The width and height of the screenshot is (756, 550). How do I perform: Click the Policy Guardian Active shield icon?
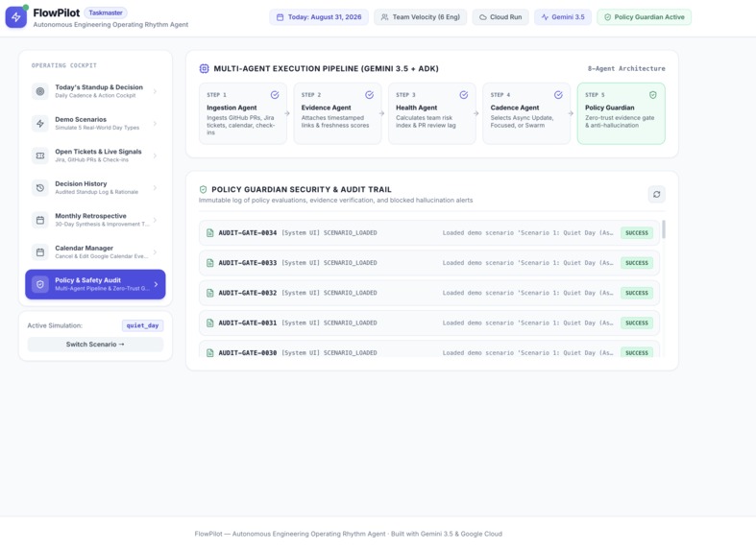[x=607, y=17]
